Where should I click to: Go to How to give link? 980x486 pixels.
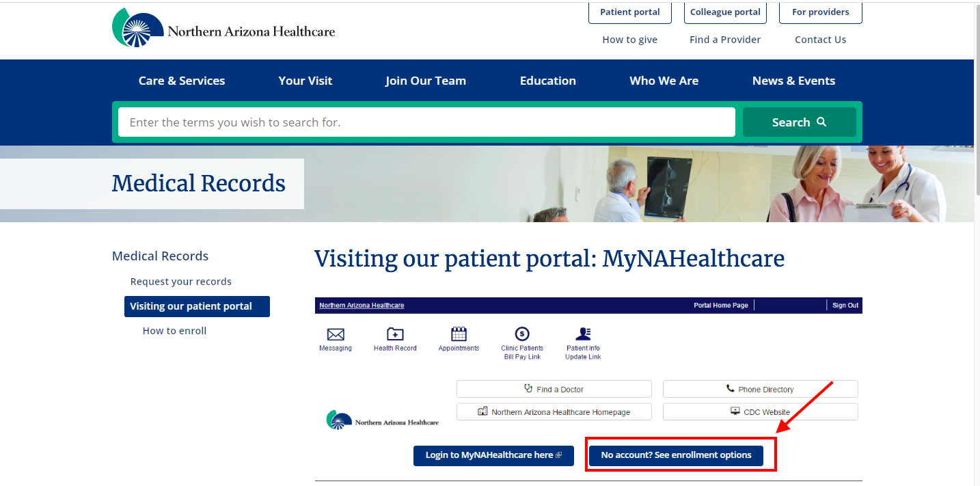click(630, 40)
